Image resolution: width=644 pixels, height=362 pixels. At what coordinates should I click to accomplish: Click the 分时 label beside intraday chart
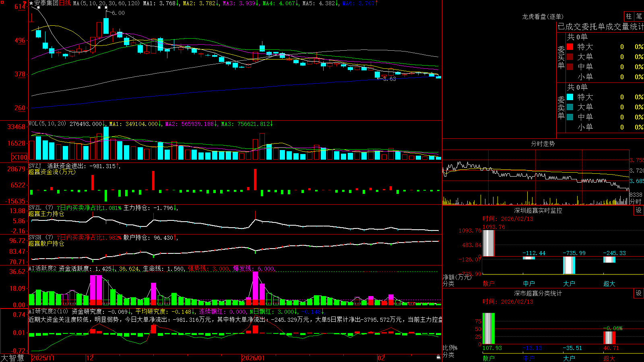pyautogui.click(x=636, y=202)
